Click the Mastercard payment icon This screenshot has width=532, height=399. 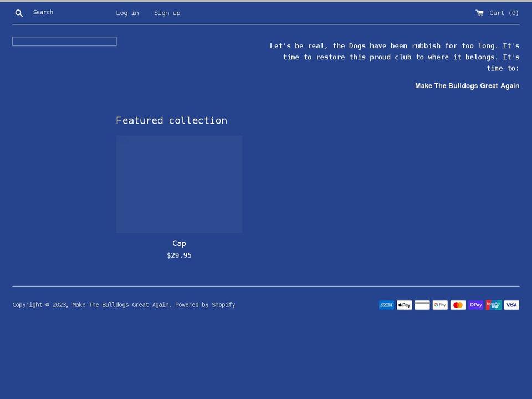(458, 305)
